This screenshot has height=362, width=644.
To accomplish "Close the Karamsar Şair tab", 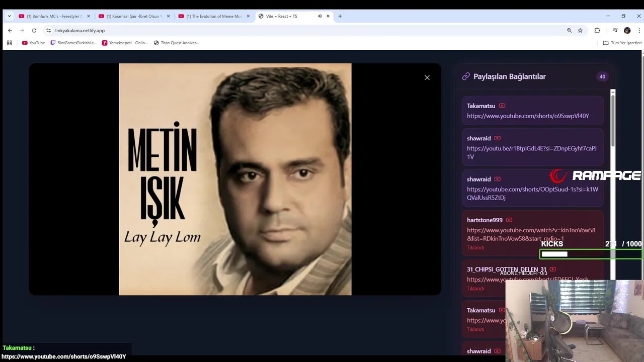I will [168, 16].
